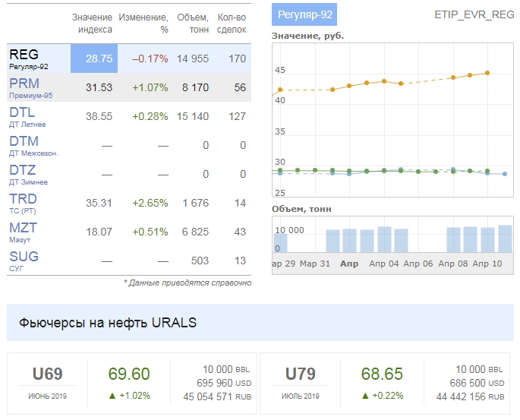Select the TRD ТС (РТ) index
520x420 pixels.
point(24,203)
